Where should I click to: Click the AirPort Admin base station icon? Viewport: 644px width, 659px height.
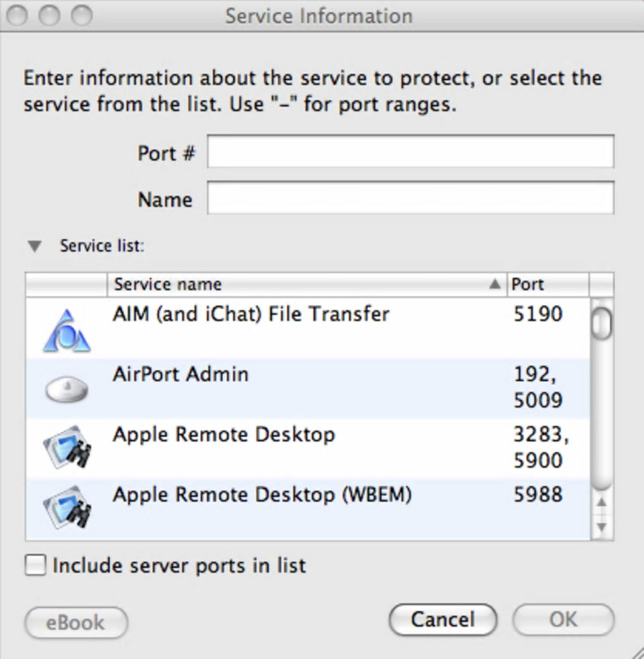point(66,389)
